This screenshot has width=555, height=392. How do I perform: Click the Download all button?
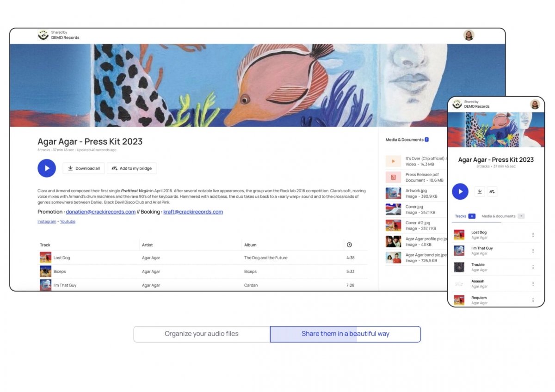(x=84, y=168)
